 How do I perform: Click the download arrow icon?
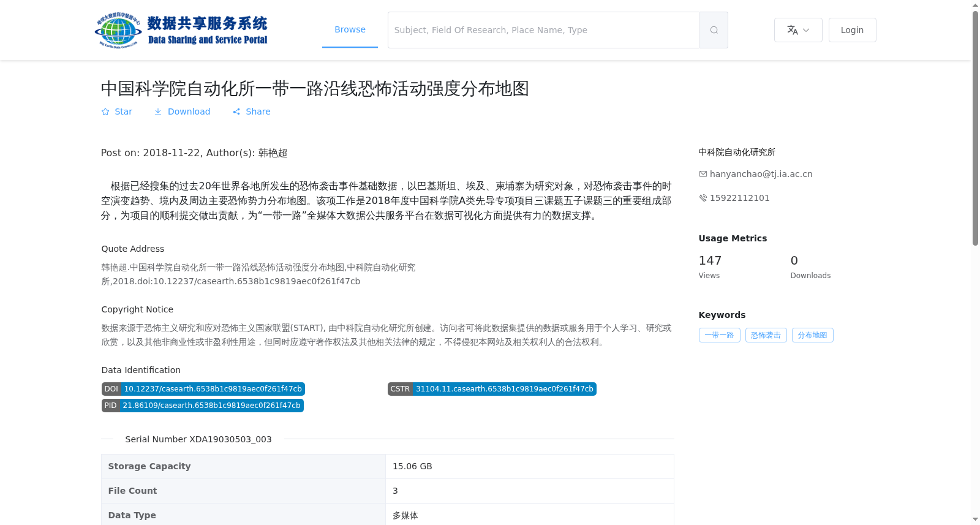[158, 111]
